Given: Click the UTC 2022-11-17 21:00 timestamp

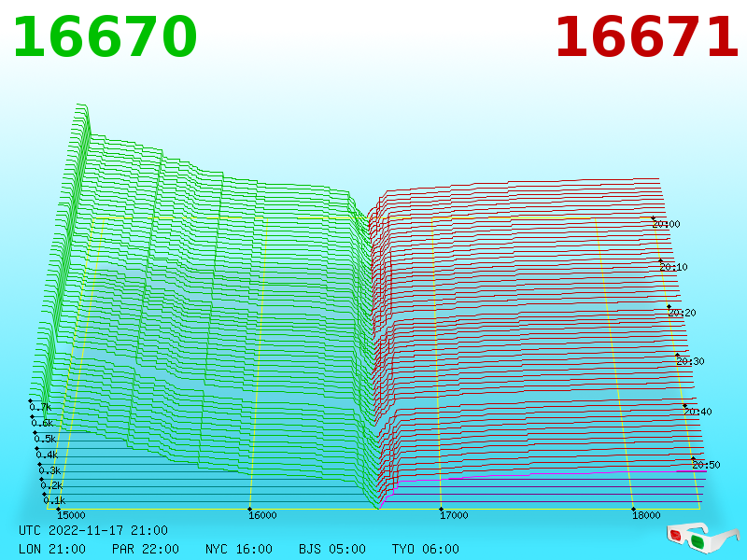Looking at the screenshot, I should point(93,530).
